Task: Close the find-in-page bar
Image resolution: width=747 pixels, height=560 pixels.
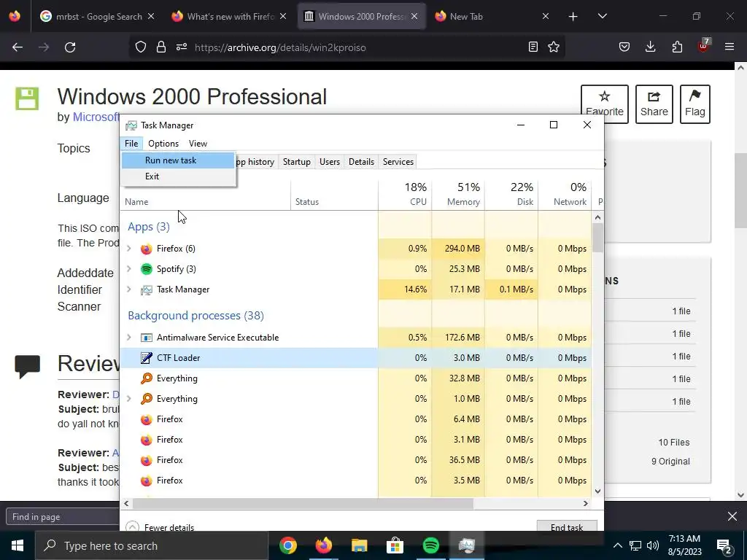Action: pyautogui.click(x=732, y=516)
